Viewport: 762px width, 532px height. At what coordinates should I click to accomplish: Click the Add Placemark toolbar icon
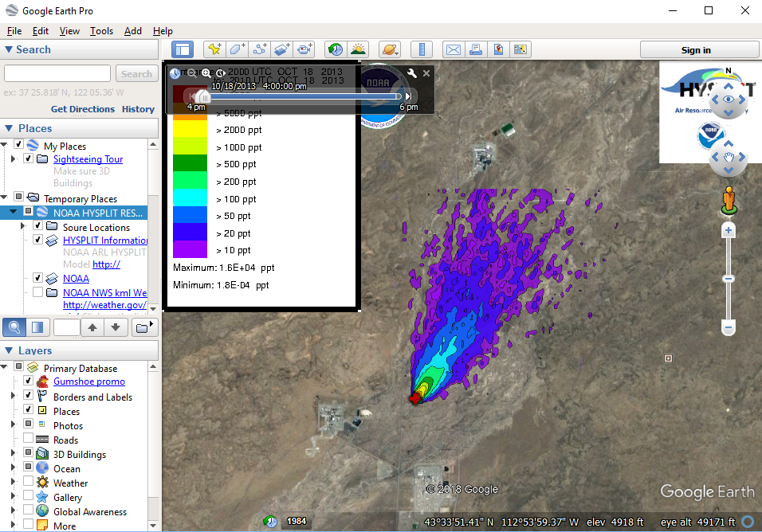click(214, 49)
